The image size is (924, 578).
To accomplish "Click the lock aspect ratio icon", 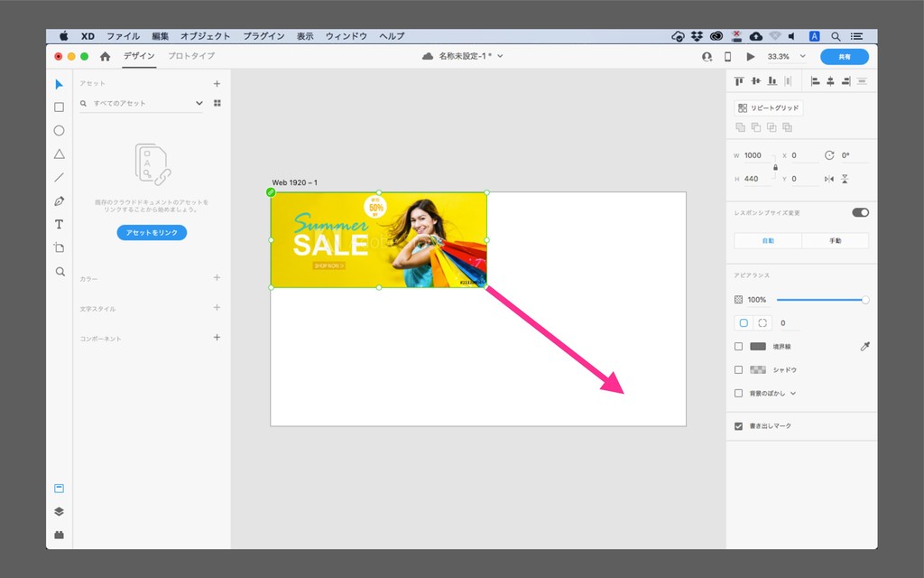I will 775,167.
